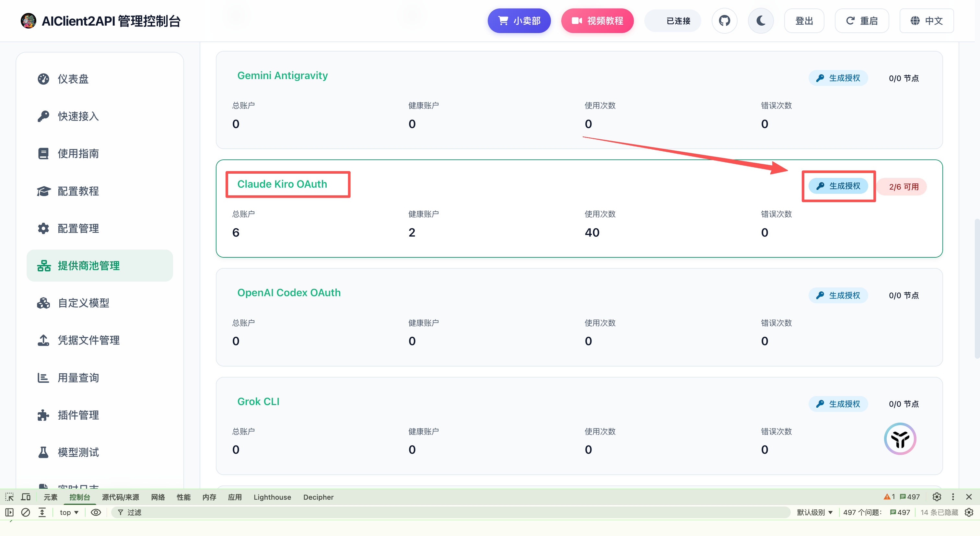The image size is (980, 536).
Task: Open the Grok CLI provider title
Action: pyautogui.click(x=258, y=401)
